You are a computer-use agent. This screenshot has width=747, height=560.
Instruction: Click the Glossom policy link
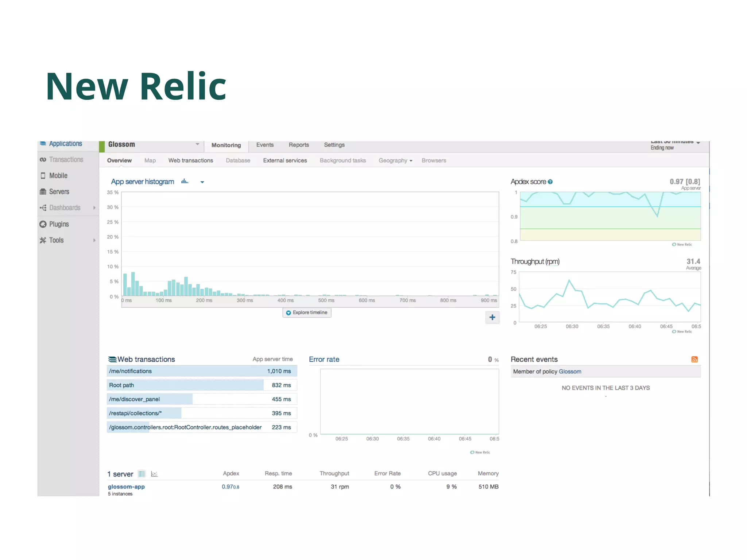pos(570,372)
